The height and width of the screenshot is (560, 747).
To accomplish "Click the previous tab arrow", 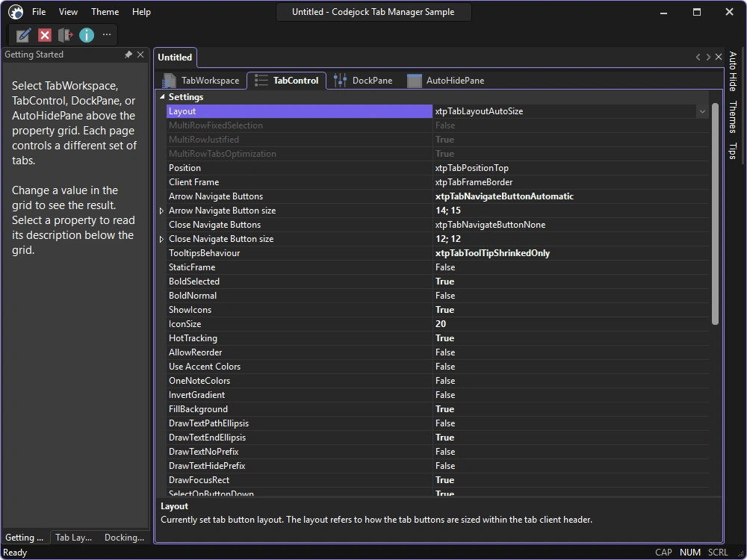I will pyautogui.click(x=698, y=57).
